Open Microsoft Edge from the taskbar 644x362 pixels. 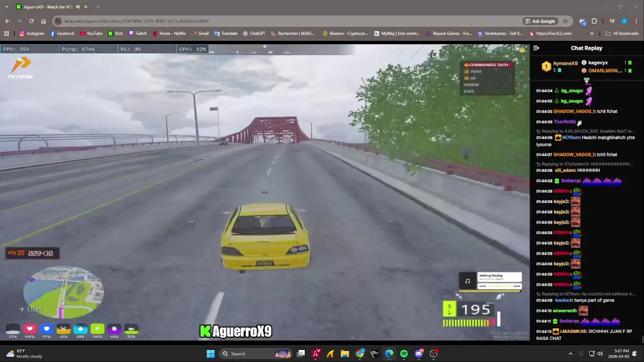(389, 353)
